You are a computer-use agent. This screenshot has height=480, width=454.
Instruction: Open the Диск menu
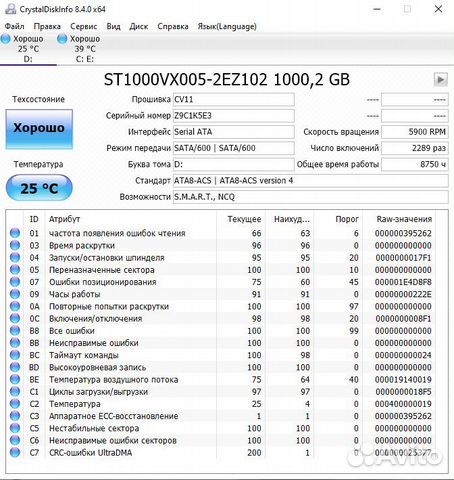139,26
